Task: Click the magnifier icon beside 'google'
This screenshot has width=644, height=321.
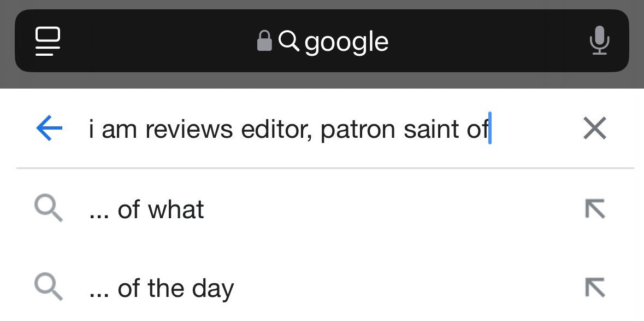Action: click(x=288, y=40)
